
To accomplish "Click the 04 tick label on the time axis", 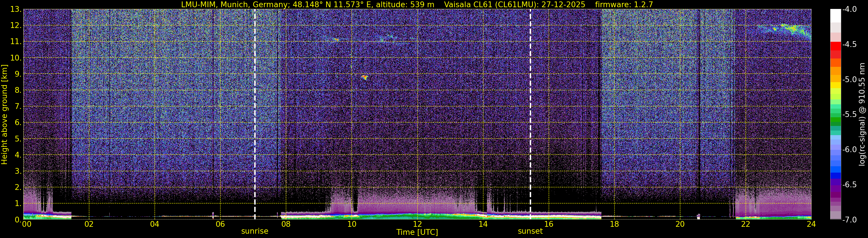I will [154, 224].
